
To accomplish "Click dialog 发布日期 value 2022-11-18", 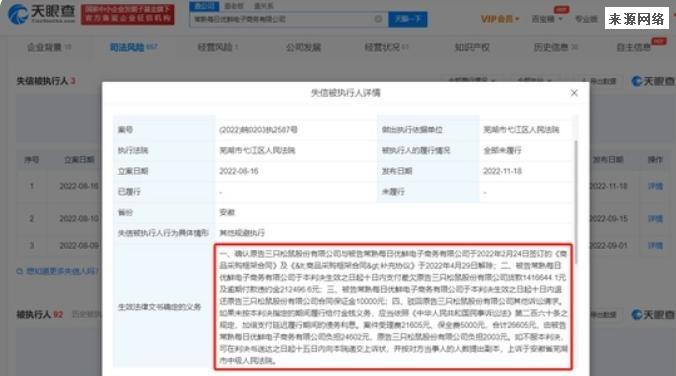I will coord(502,171).
